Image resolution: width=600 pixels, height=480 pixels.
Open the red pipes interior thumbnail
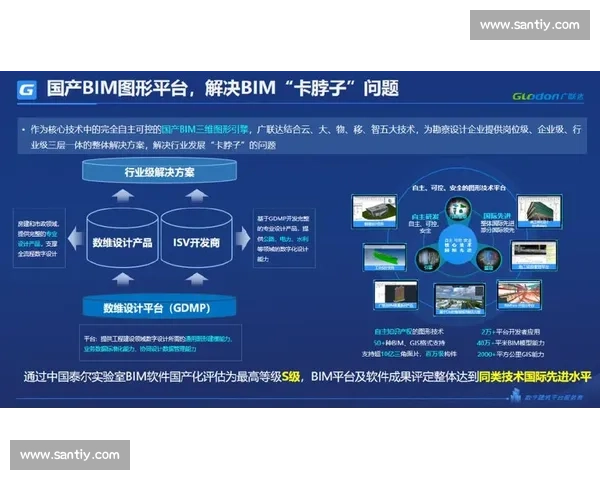click(x=519, y=294)
